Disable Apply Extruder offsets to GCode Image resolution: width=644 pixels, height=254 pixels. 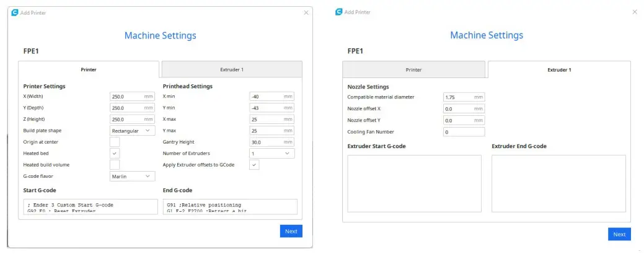pyautogui.click(x=254, y=165)
